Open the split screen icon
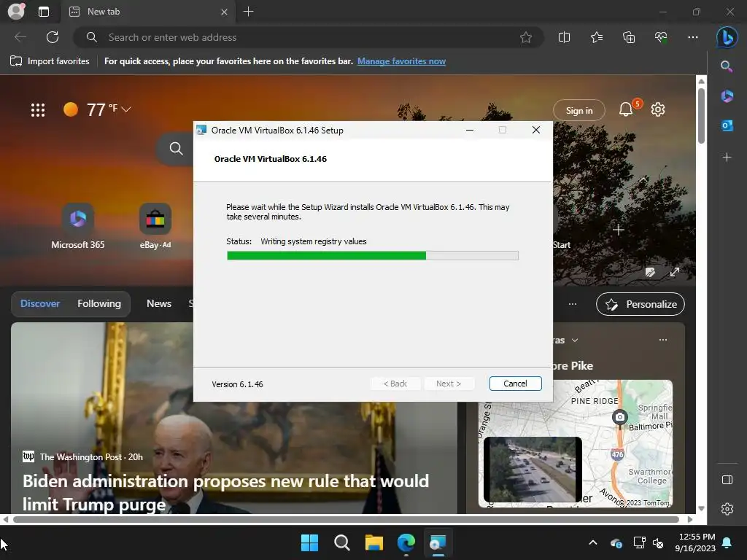The width and height of the screenshot is (747, 560). click(x=564, y=37)
